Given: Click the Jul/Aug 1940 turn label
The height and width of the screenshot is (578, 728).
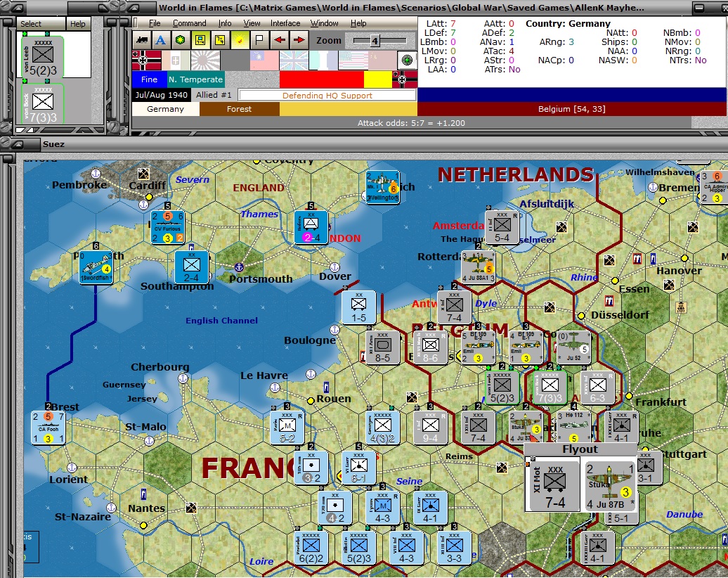Looking at the screenshot, I should tap(161, 95).
